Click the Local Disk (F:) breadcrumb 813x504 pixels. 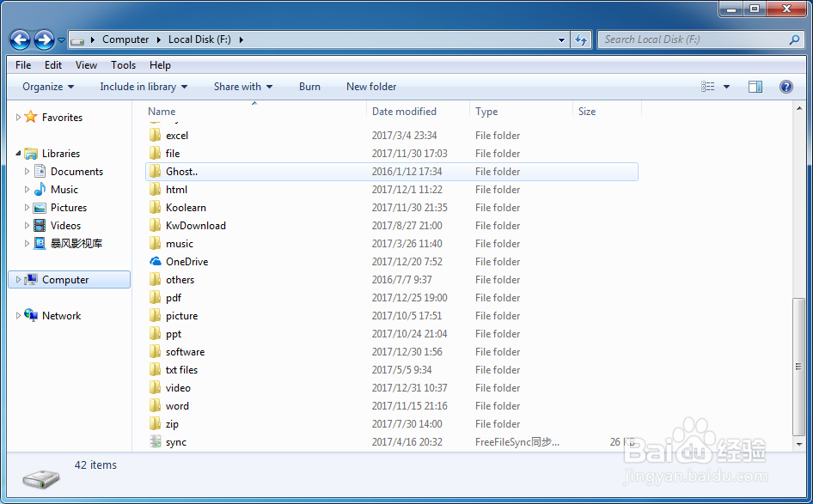(199, 39)
